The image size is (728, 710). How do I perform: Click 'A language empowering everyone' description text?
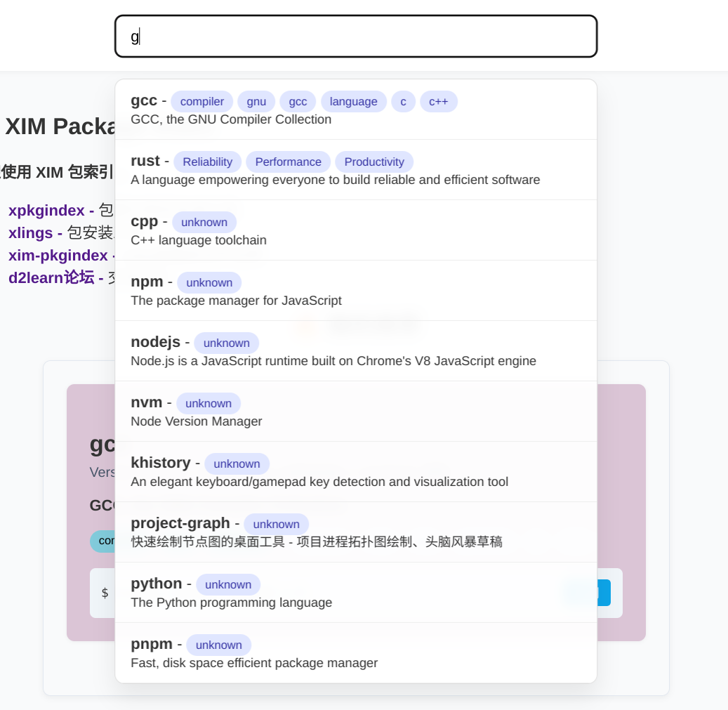click(335, 180)
